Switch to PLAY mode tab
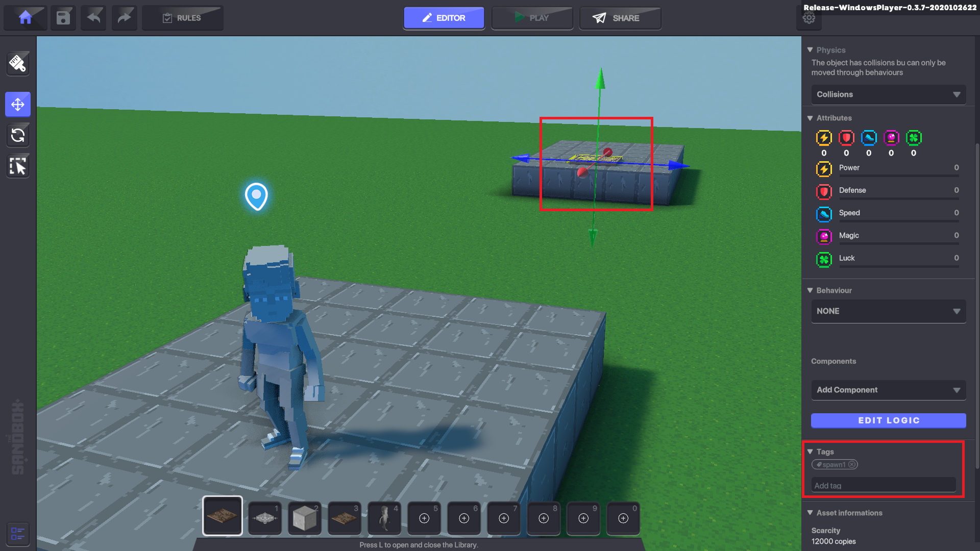Image resolution: width=980 pixels, height=551 pixels. coord(532,18)
